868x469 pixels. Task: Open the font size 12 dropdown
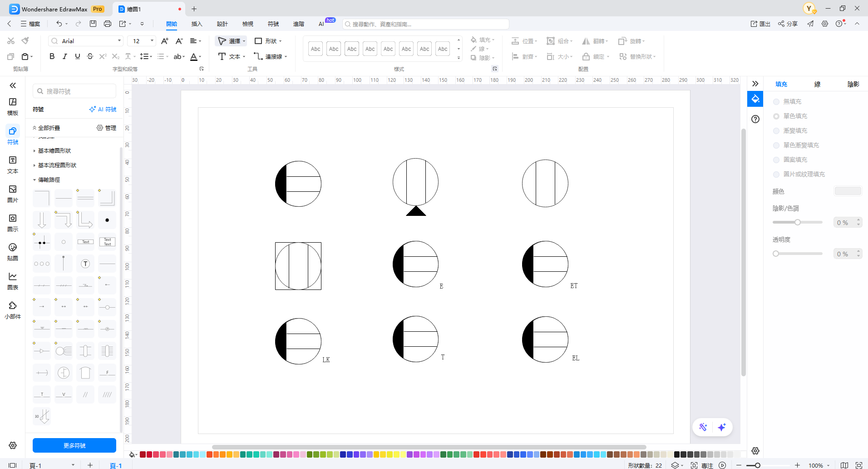pos(152,41)
